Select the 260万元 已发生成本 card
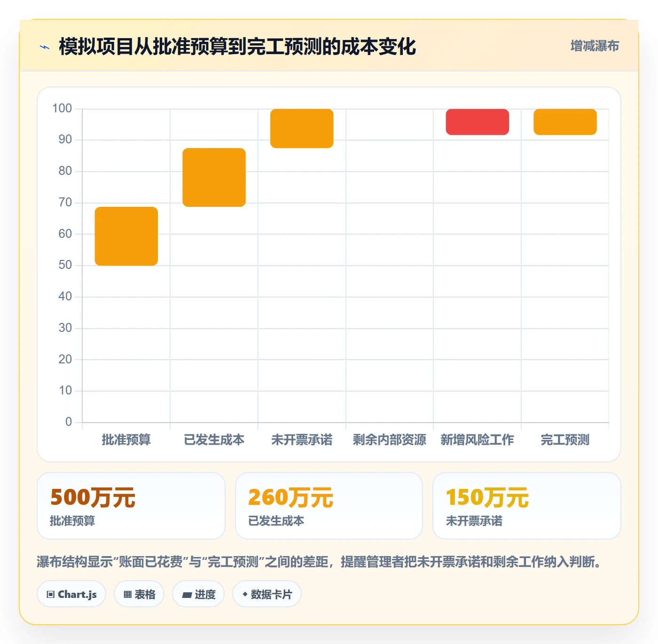 (329, 506)
